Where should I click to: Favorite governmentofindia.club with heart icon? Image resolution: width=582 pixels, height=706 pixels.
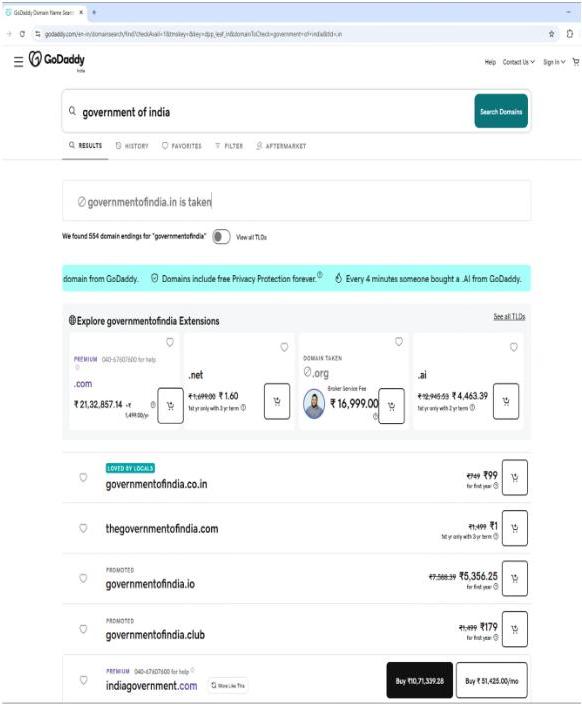pyautogui.click(x=83, y=629)
